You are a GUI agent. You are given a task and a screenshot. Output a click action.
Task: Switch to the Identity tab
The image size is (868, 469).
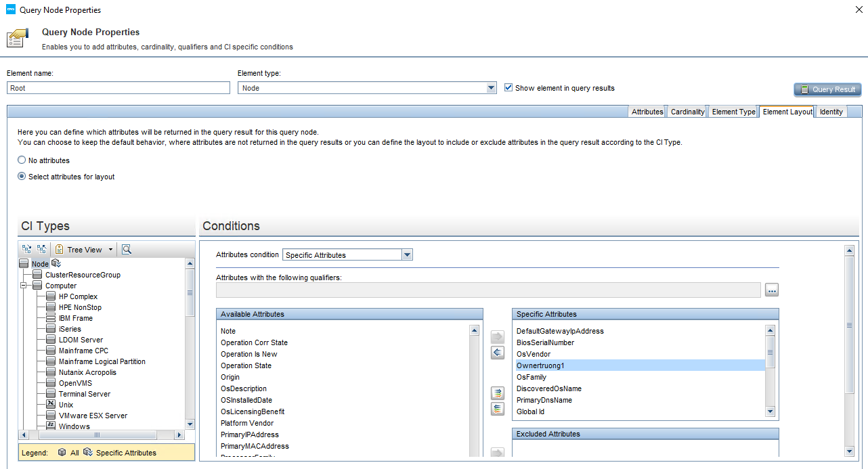831,111
